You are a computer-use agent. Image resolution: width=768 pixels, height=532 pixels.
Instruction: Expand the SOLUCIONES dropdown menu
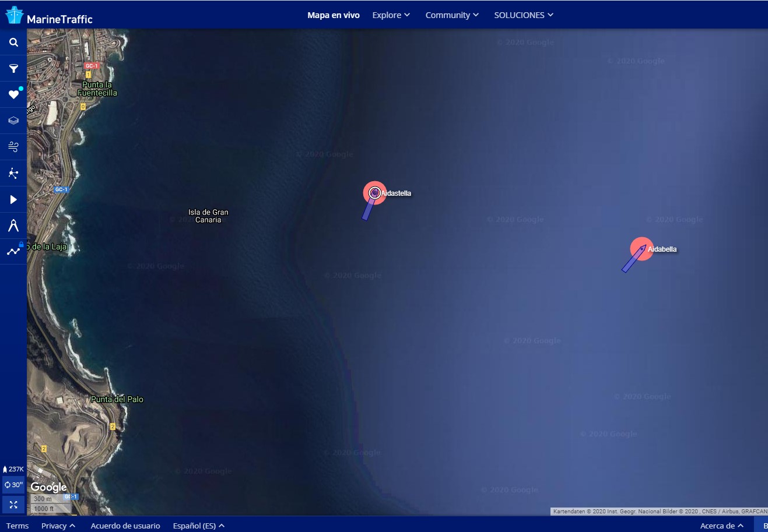524,15
